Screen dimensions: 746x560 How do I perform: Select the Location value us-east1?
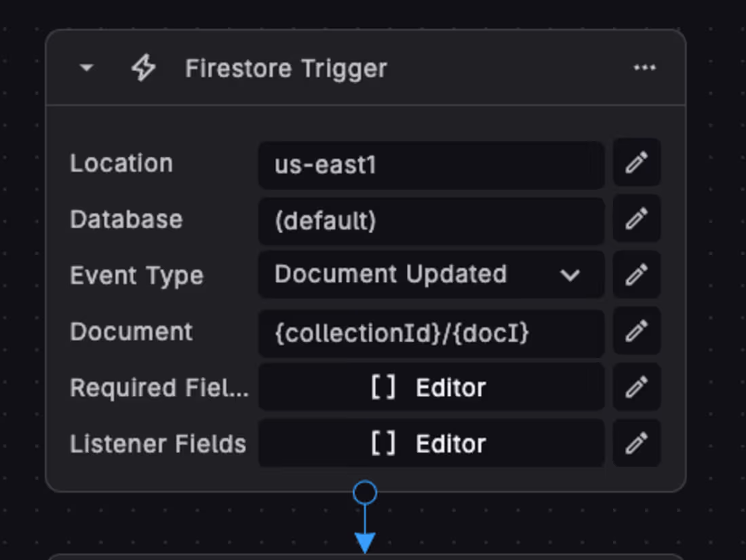431,164
